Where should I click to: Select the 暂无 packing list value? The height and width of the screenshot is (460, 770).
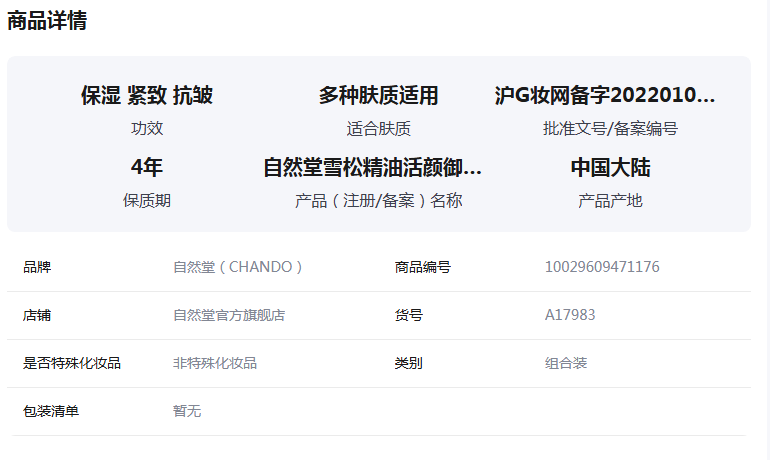tap(187, 411)
